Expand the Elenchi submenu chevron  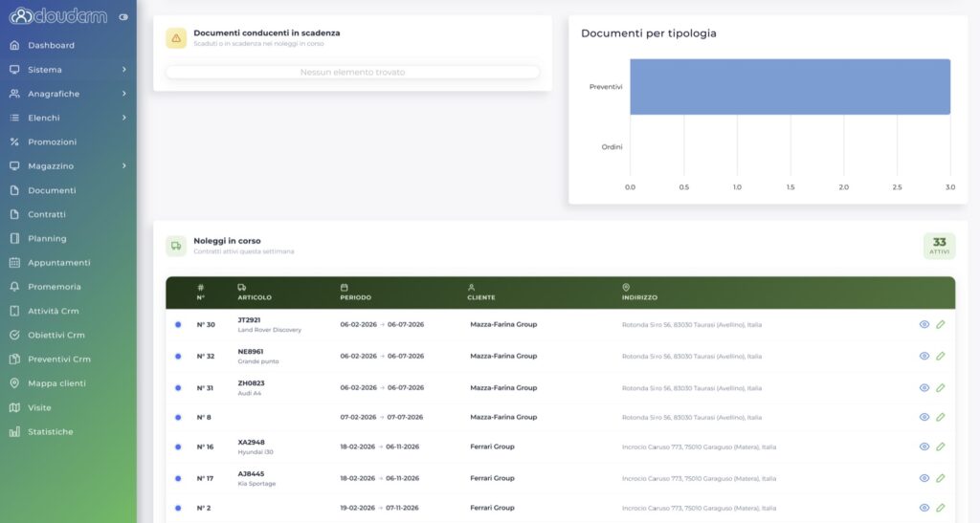(x=123, y=118)
